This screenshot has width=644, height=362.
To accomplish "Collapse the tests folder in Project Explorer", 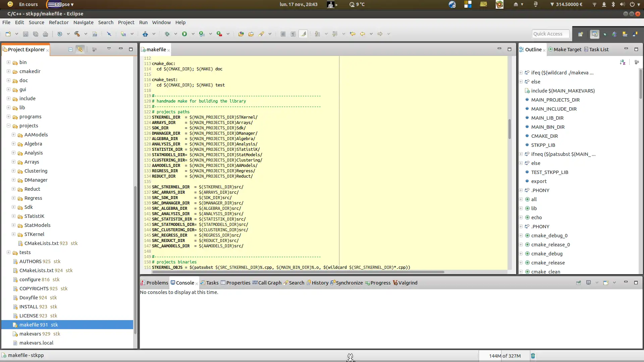I will [9, 252].
